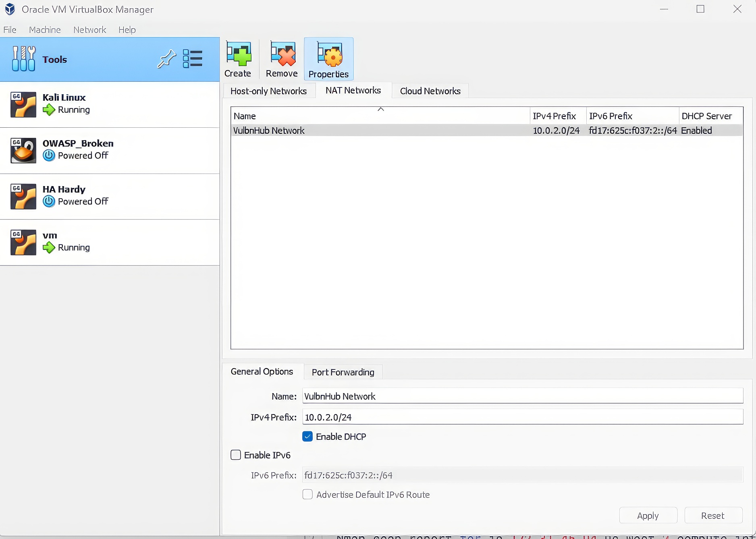Toggle the Enable IPv6 checkbox
This screenshot has width=756, height=539.
(236, 455)
